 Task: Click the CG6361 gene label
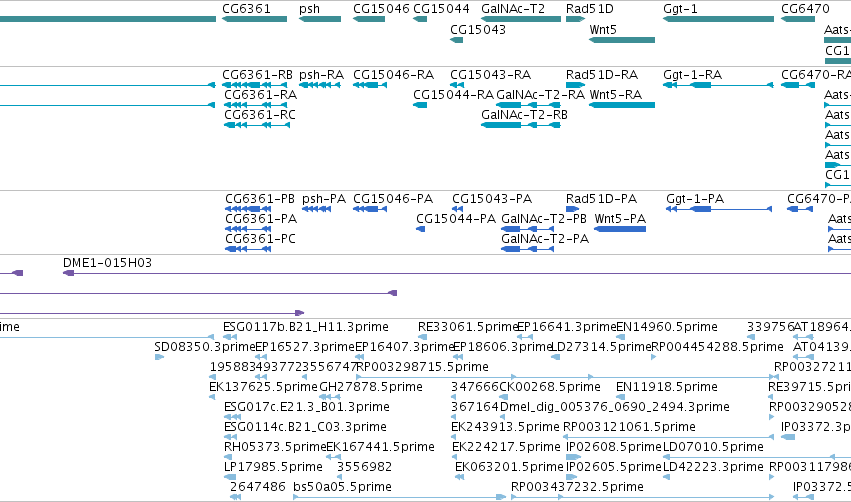(246, 9)
